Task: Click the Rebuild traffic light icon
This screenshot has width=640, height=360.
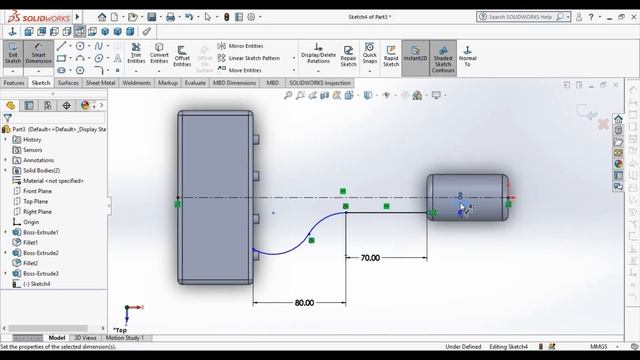Action: 227,17
